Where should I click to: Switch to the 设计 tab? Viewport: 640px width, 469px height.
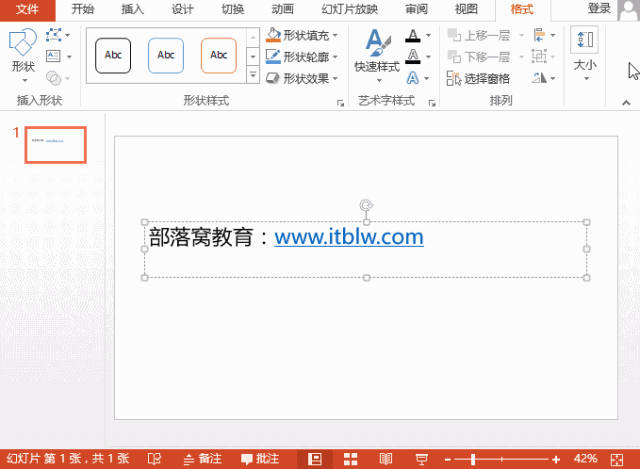[182, 9]
